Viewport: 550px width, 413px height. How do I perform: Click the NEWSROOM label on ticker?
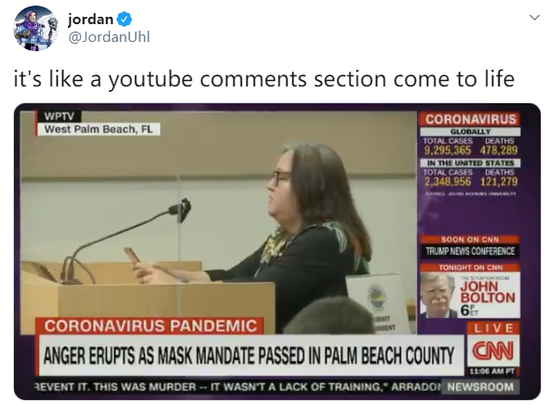480,387
